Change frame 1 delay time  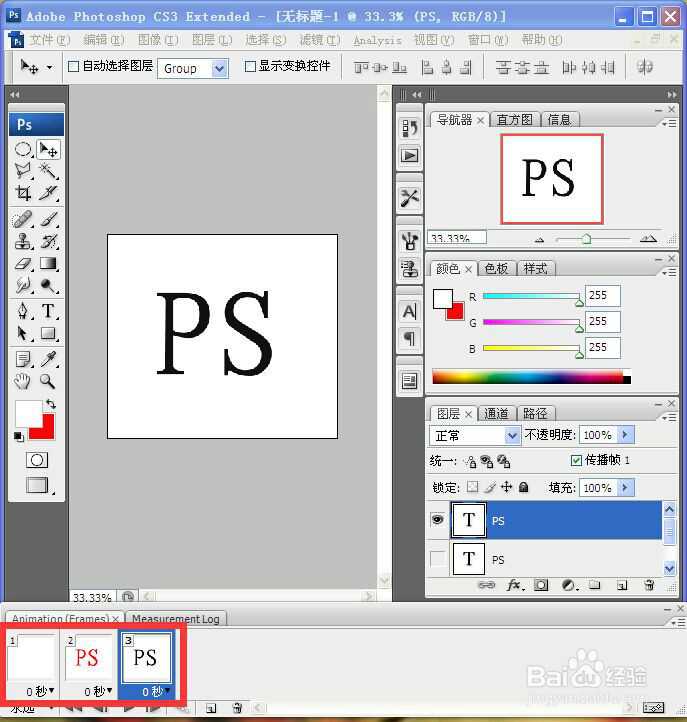pos(40,691)
